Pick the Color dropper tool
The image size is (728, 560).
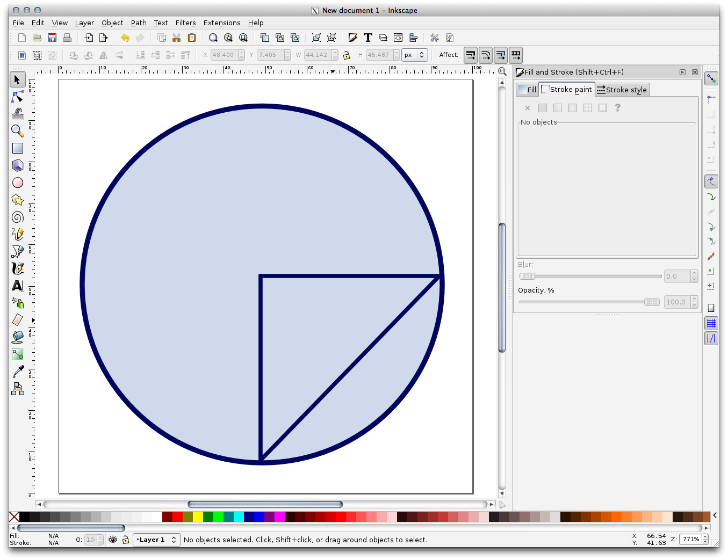[x=17, y=372]
